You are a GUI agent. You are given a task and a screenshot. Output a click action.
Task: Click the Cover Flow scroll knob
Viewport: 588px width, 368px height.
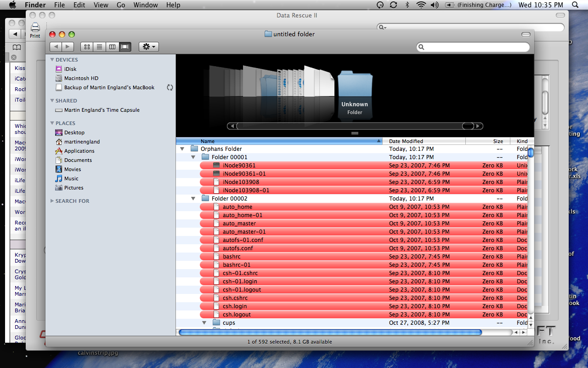[x=468, y=126]
